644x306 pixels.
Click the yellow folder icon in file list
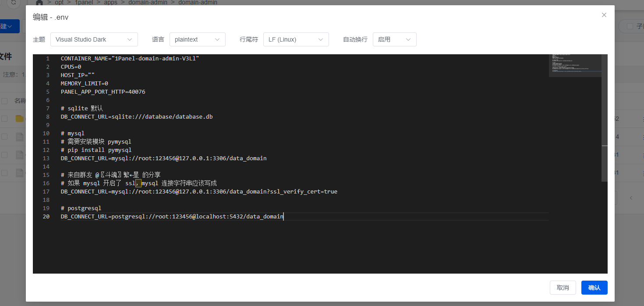coord(19,119)
